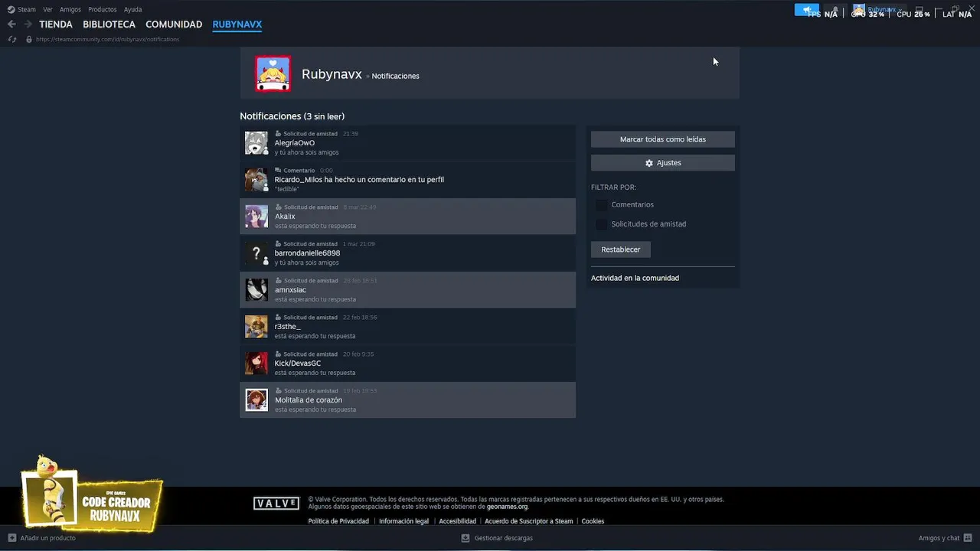Go back with the left arrow

pyautogui.click(x=11, y=24)
